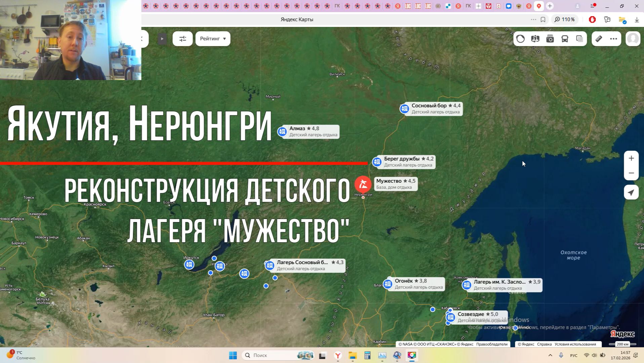Select the panoramas view icon

pyautogui.click(x=535, y=39)
